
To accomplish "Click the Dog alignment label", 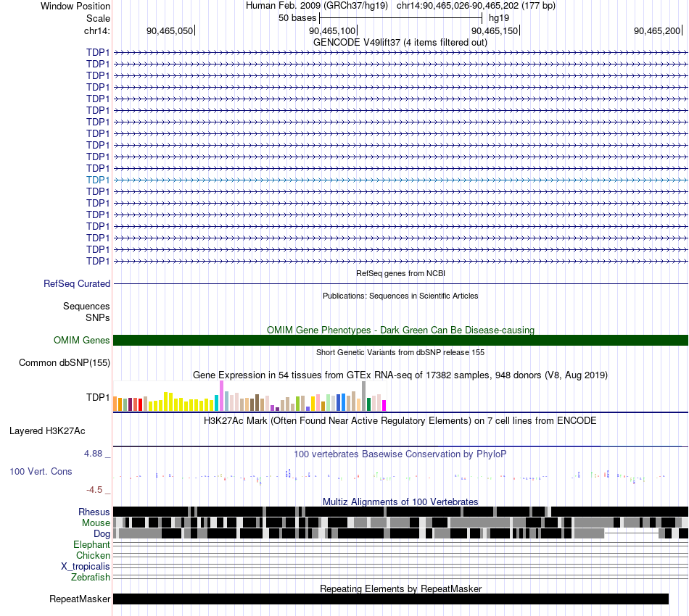I will point(102,534).
